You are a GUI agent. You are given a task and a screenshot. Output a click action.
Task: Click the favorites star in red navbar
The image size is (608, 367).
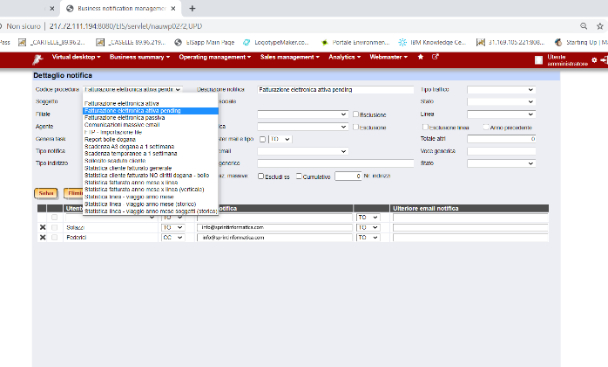pyautogui.click(x=420, y=57)
